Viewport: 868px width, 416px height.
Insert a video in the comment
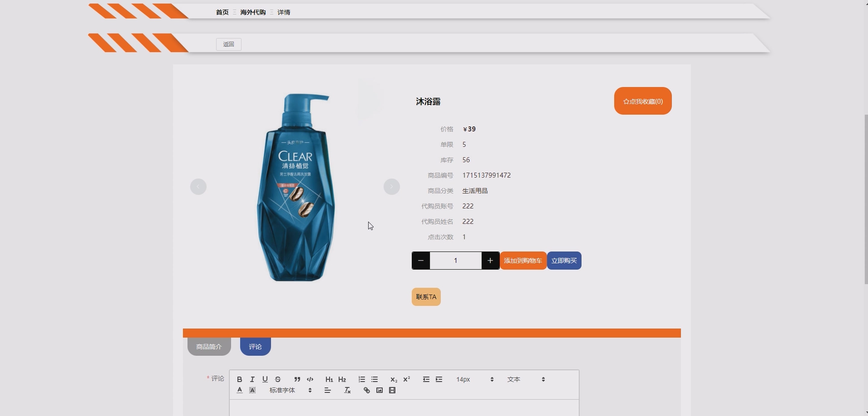[392, 390]
